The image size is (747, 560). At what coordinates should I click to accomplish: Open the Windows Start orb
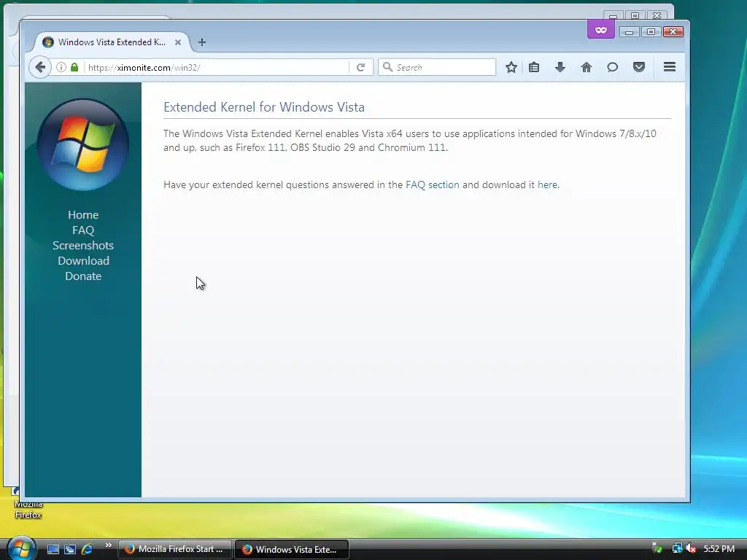click(20, 548)
